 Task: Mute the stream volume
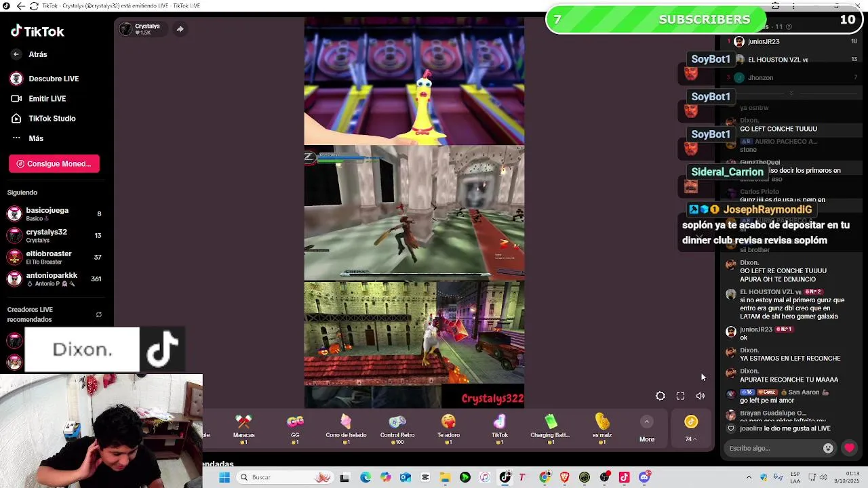pyautogui.click(x=701, y=396)
